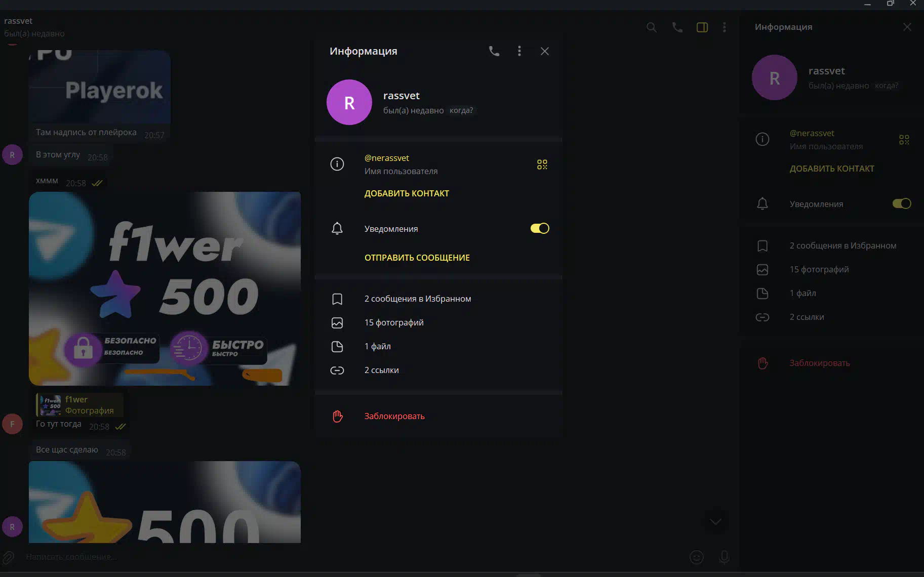Click ОТПРАВИТЬ СООБЩЕНИЕ
This screenshot has height=577, width=924.
click(417, 258)
